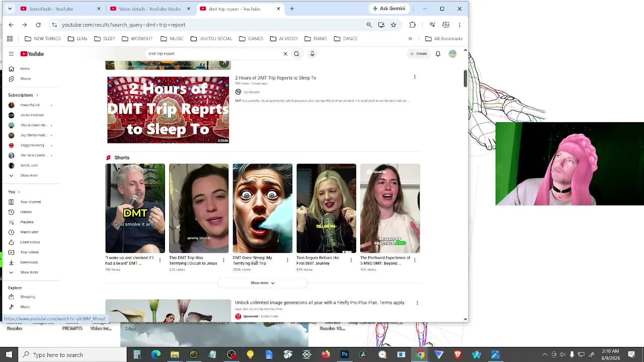Open a new browser tab
644x362 pixels.
coord(292,9)
